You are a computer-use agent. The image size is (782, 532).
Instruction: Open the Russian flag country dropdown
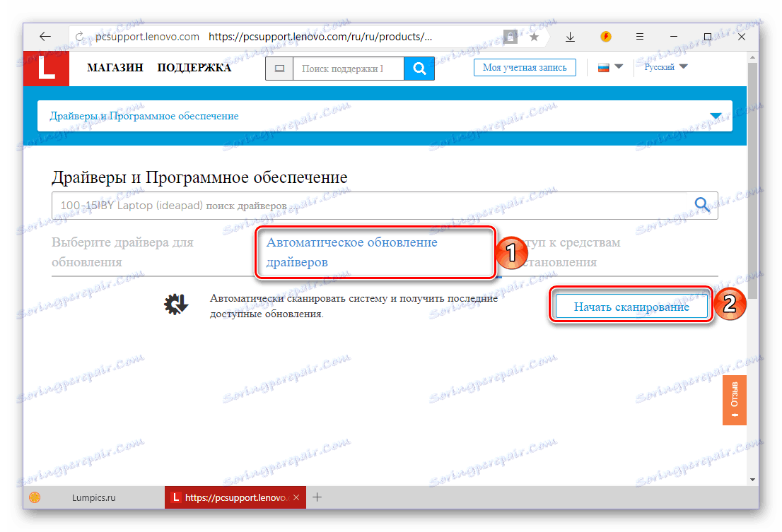pos(610,66)
